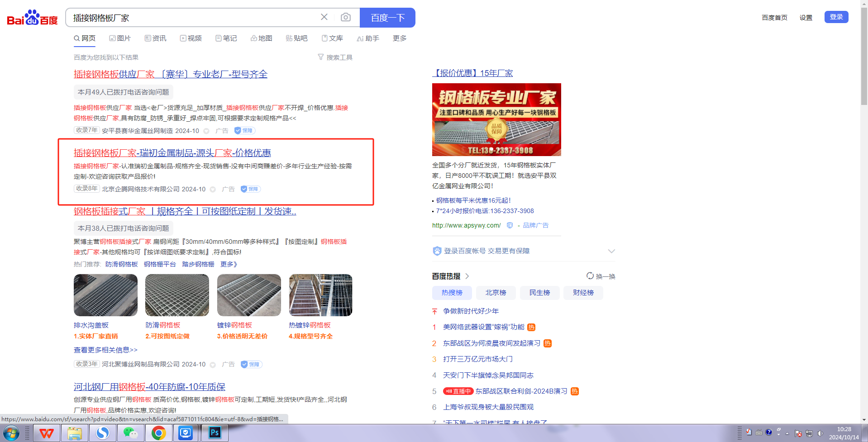Click the volume icon in the system tray
868x442 pixels.
pos(820,433)
